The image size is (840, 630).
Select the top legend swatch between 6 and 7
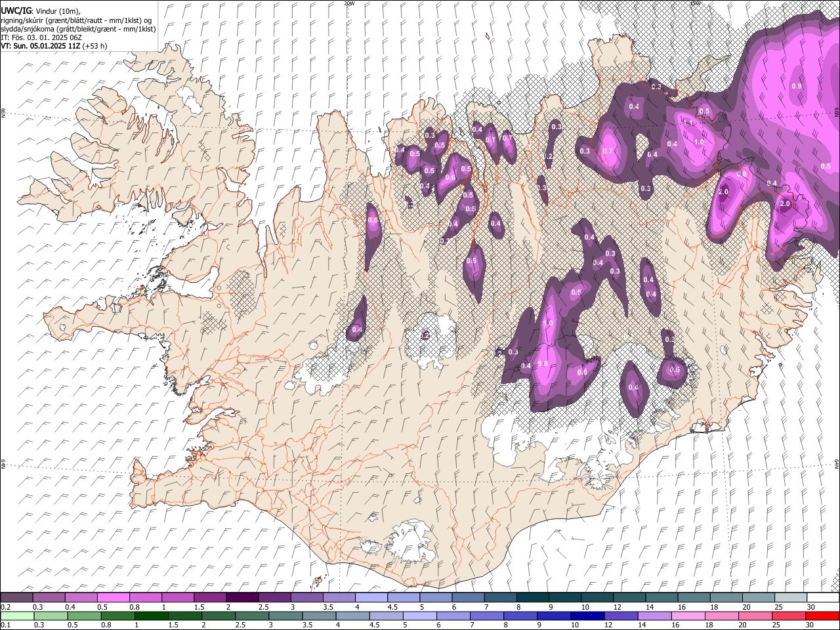tap(468, 597)
